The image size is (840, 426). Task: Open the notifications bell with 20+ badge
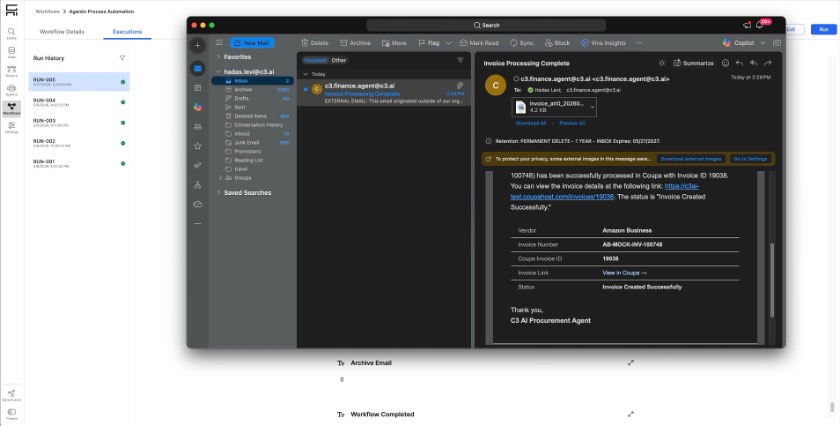click(760, 25)
